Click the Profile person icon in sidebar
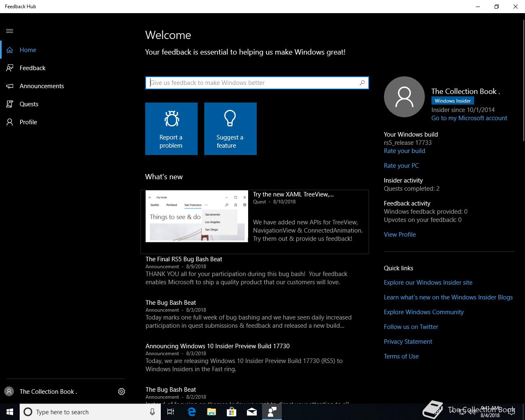525x420 pixels. [x=10, y=122]
